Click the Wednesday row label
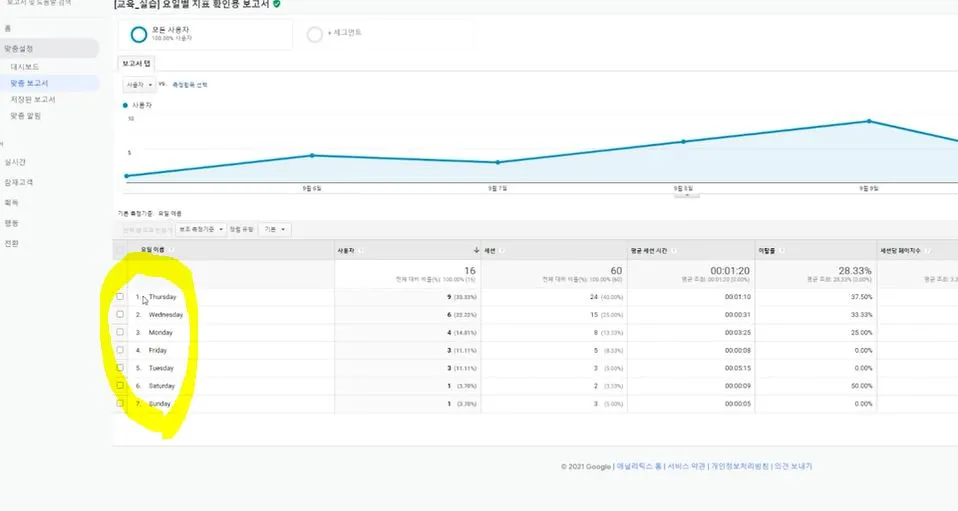 click(166, 315)
